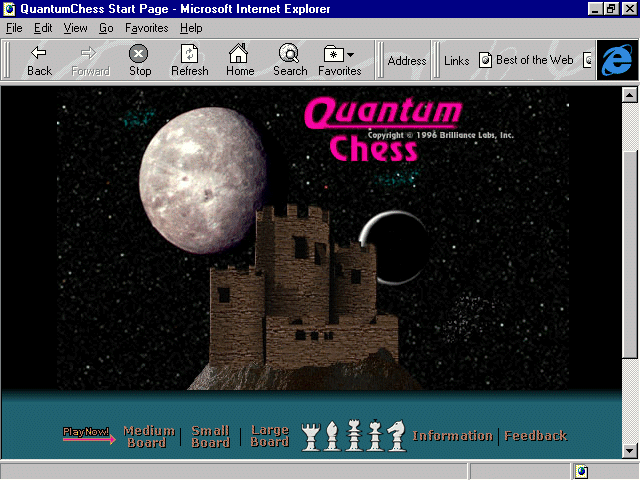The image size is (640, 480).
Task: Open the File menu
Action: tap(14, 28)
